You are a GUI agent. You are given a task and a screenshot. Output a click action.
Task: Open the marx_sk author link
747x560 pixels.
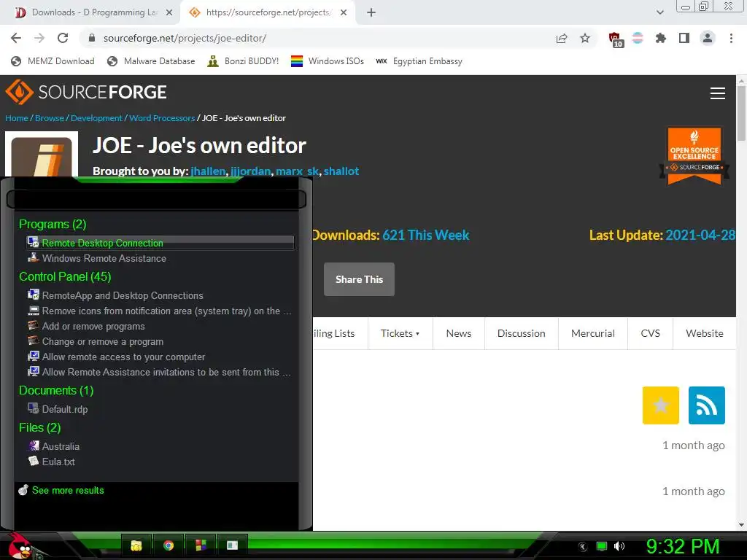(x=298, y=171)
